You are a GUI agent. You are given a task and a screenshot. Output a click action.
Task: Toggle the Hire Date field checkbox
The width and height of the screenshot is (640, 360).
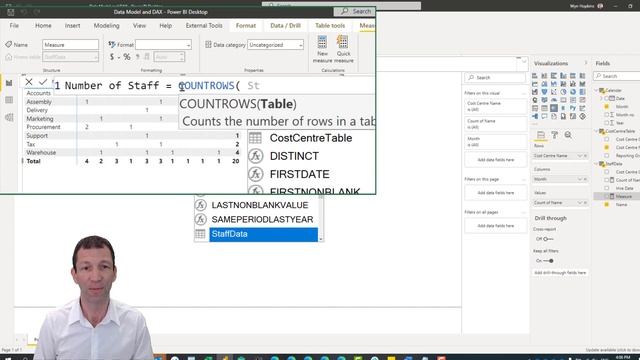pyautogui.click(x=607, y=188)
